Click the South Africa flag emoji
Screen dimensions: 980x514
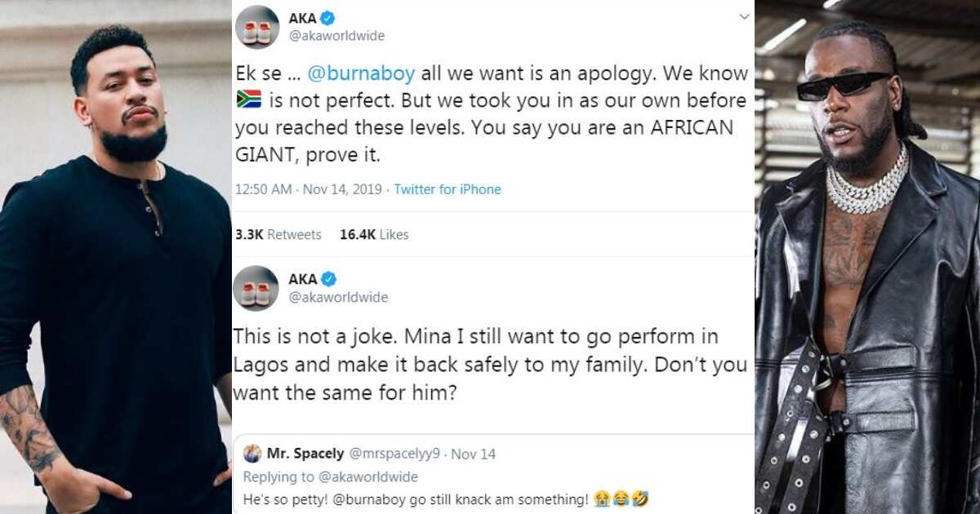(248, 100)
